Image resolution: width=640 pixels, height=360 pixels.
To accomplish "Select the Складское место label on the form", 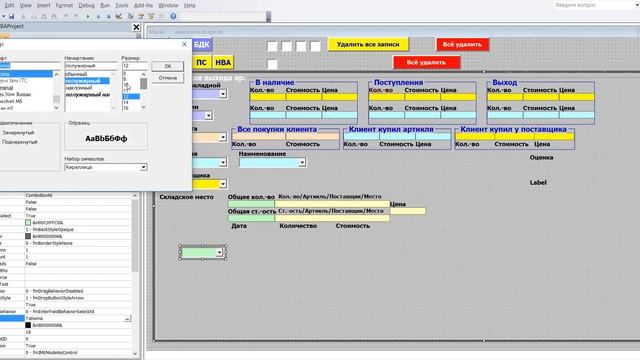I will point(187,197).
